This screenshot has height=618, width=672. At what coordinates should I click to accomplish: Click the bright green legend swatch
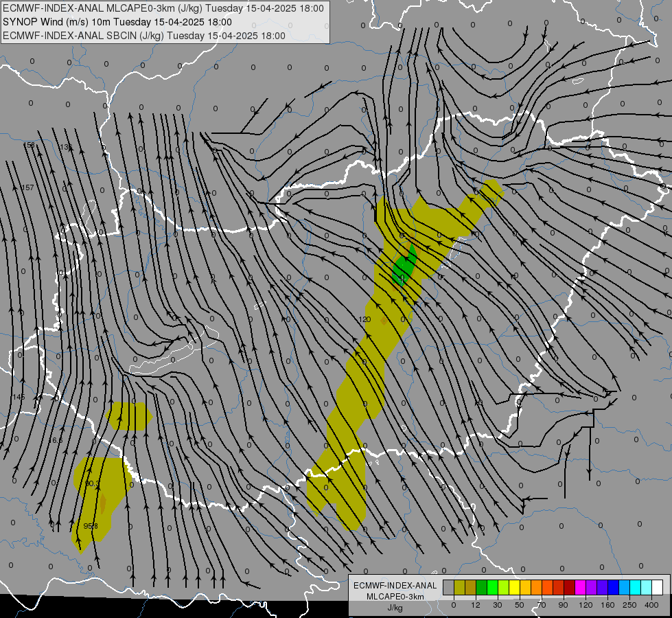point(492,587)
